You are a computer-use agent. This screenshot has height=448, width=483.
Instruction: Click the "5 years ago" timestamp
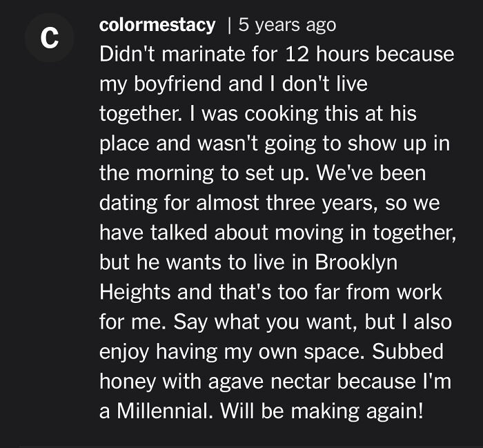pyautogui.click(x=287, y=26)
